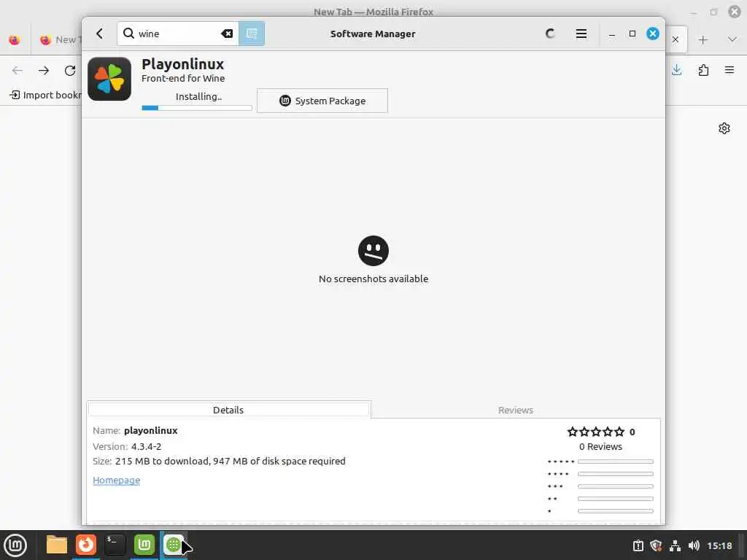
Task: Open the Linux Mint start menu
Action: coord(15,545)
